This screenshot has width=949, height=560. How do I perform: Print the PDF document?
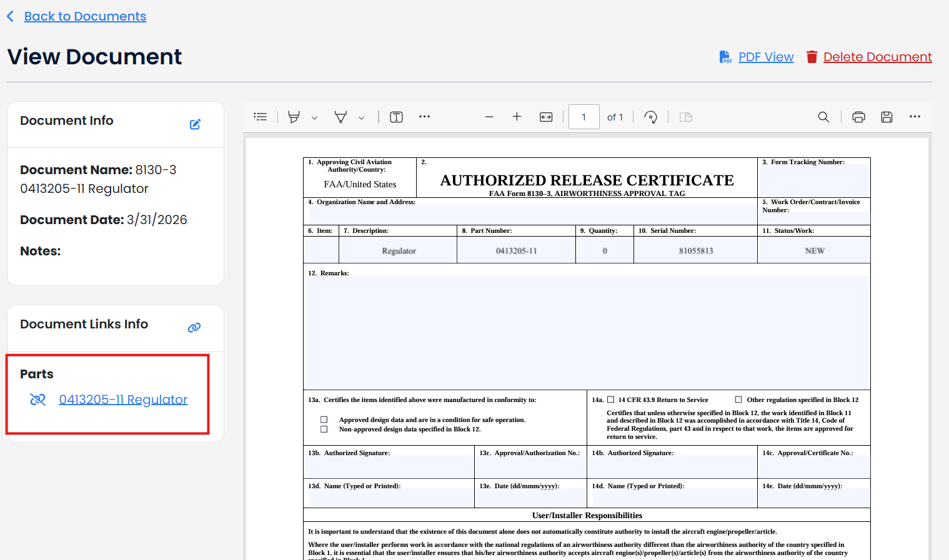point(858,117)
